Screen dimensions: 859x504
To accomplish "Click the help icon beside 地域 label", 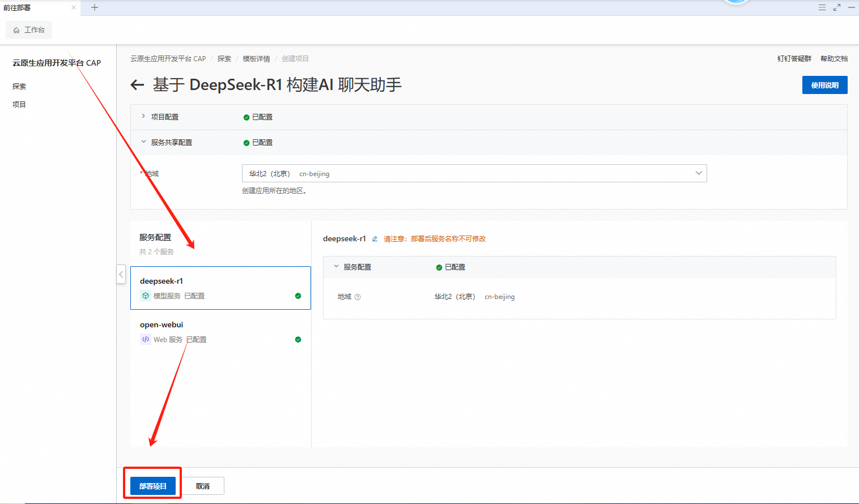I will point(358,297).
